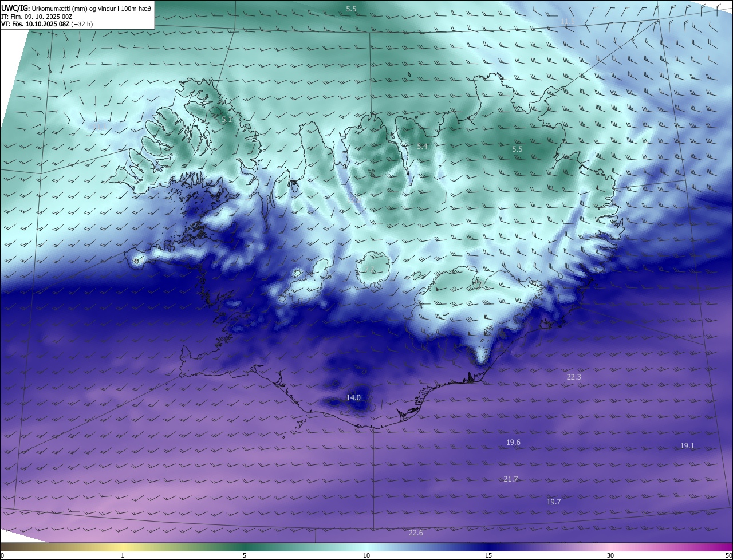Click the 22.3 value label on the map
This screenshot has width=733, height=560.
(x=574, y=377)
